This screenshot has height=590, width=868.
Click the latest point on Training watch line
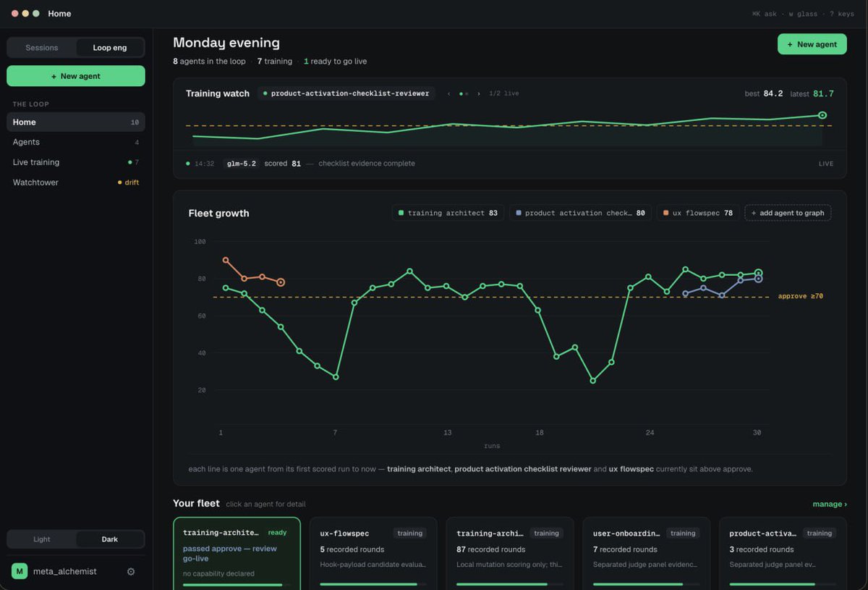(822, 115)
